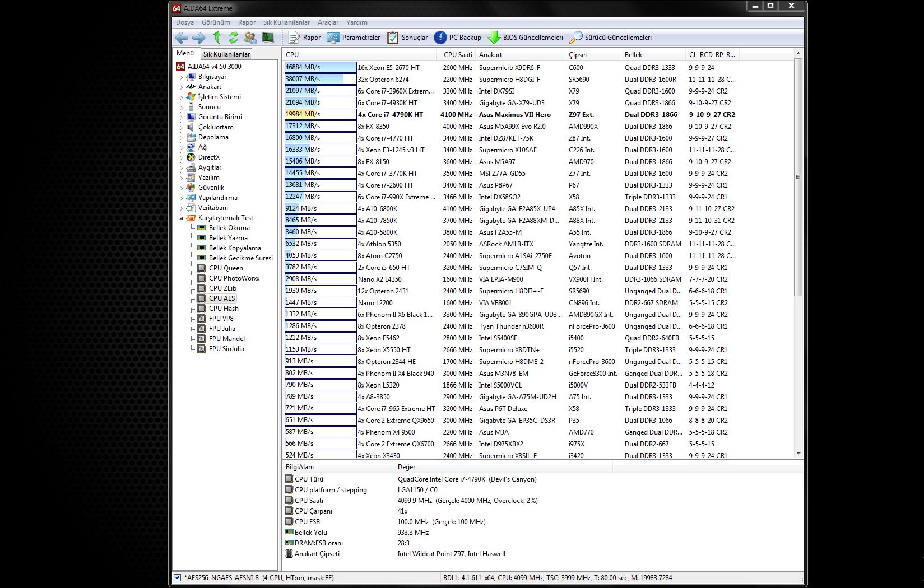Click the CPU Türü info row
Viewport: 924px width, 588px height.
pyautogui.click(x=542, y=479)
